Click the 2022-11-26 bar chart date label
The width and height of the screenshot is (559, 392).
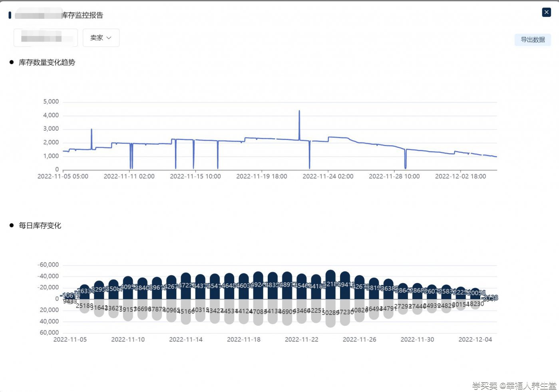tap(360, 340)
